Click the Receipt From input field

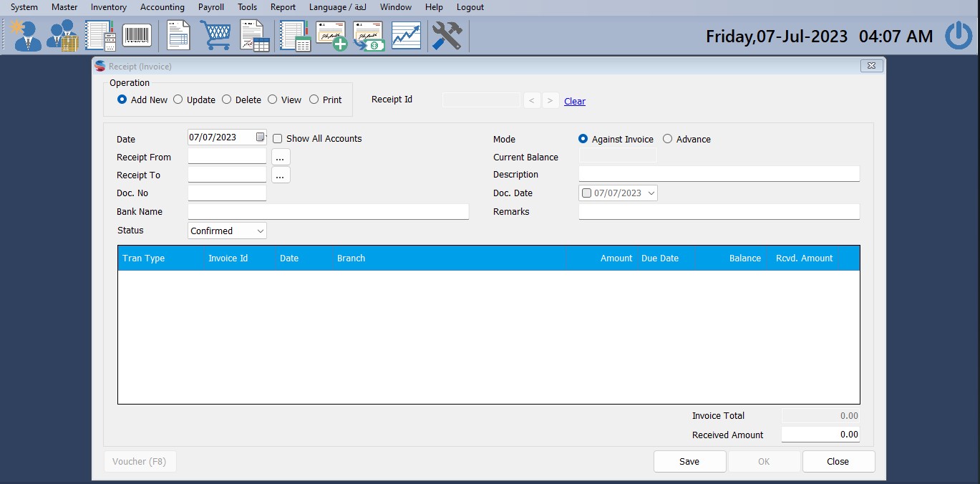point(227,157)
